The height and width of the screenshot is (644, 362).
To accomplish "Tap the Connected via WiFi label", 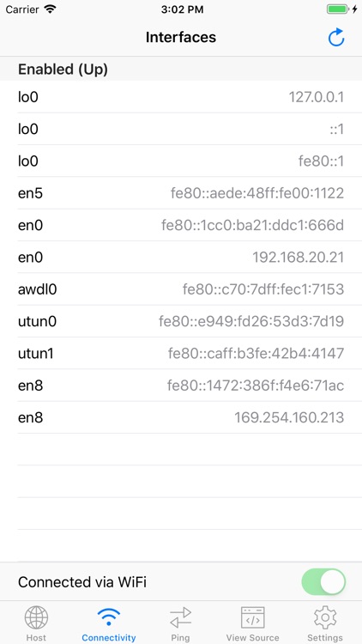I will [82, 582].
